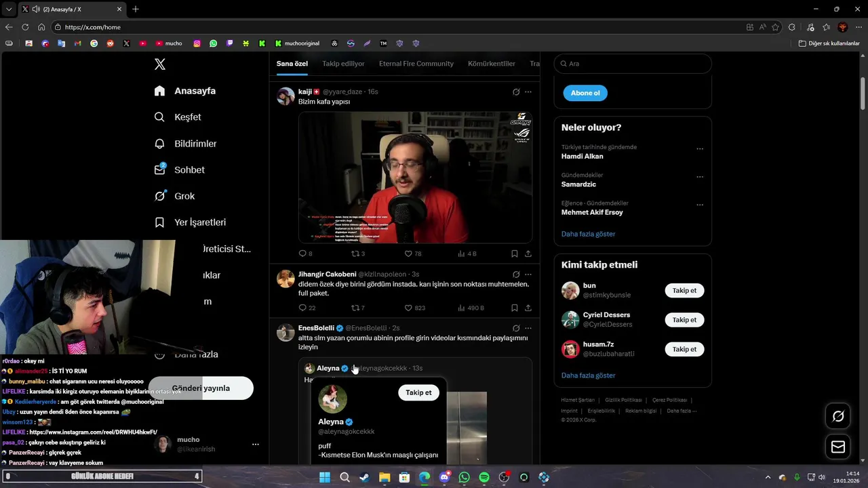Switch to Takip ediliyor tab
Screen dimensions: 868x488
(343, 64)
